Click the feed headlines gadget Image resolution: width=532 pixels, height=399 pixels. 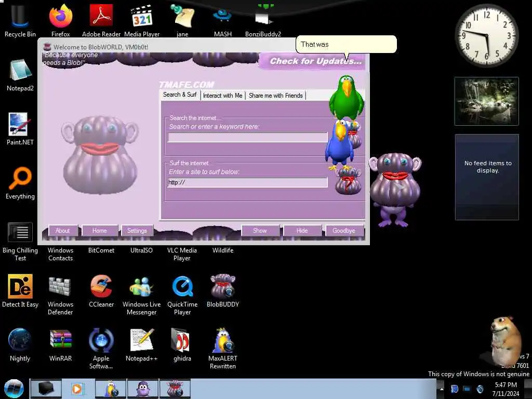(487, 177)
